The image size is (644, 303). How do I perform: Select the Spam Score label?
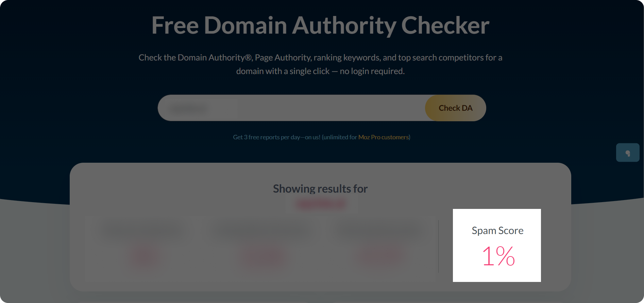(497, 231)
